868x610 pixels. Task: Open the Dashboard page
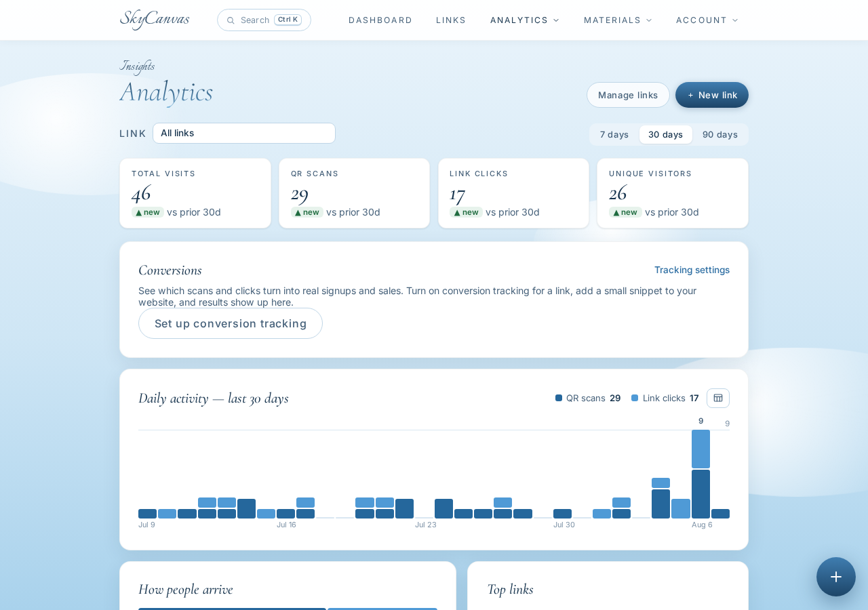coord(380,20)
